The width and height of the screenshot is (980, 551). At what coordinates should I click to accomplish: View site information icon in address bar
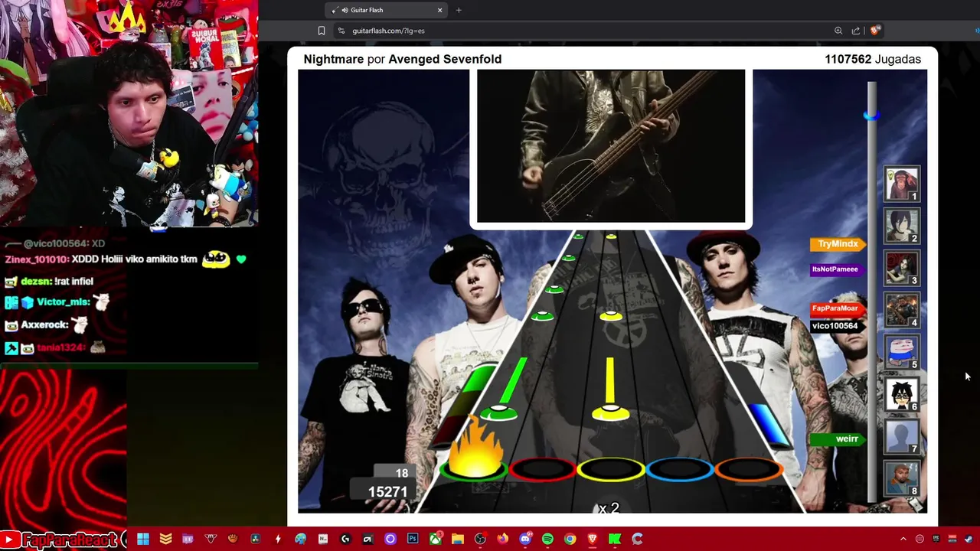click(341, 31)
